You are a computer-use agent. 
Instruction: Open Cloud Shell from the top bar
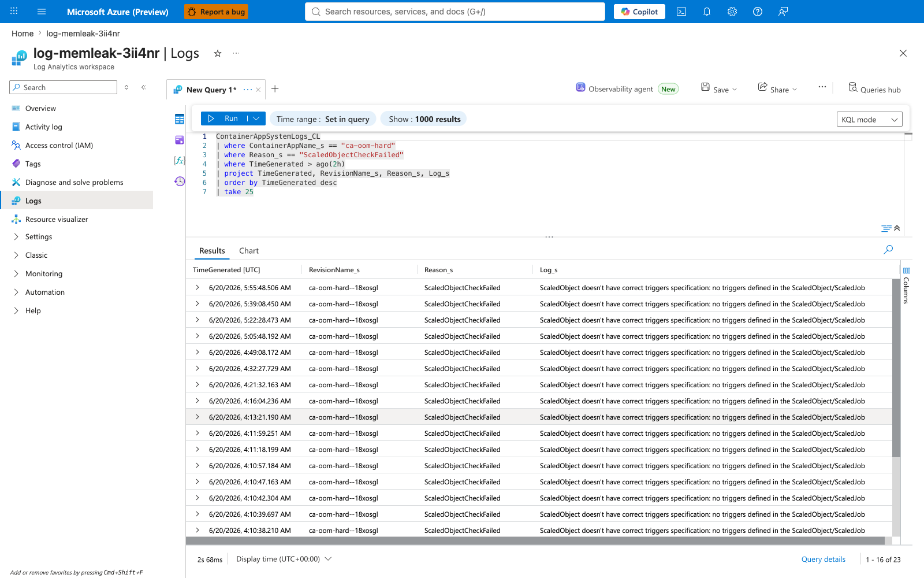[681, 12]
